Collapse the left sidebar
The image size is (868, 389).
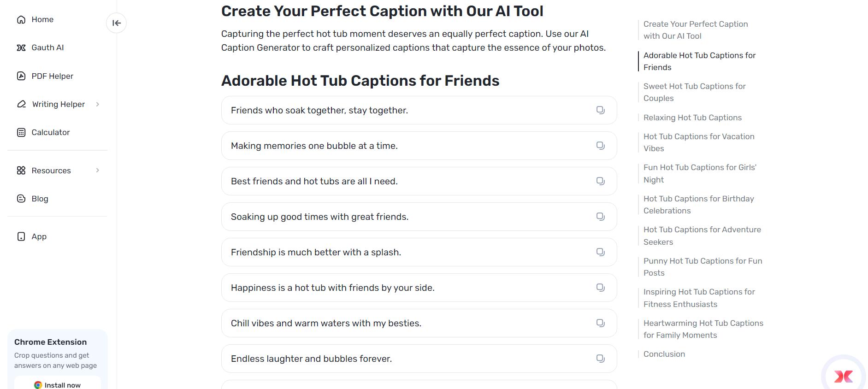117,23
